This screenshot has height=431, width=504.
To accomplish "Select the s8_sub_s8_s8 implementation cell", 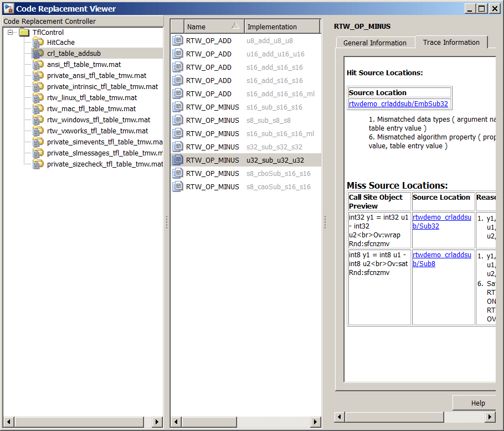I will click(269, 121).
